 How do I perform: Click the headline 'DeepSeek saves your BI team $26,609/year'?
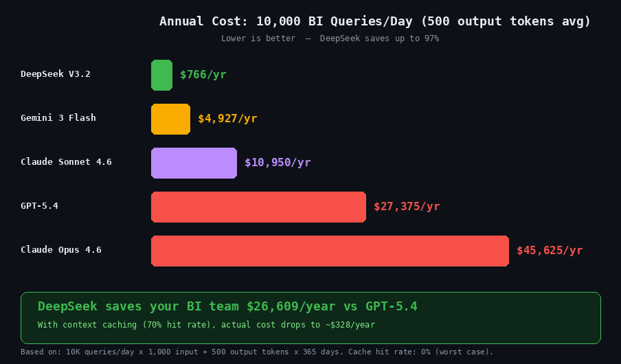click(x=187, y=306)
